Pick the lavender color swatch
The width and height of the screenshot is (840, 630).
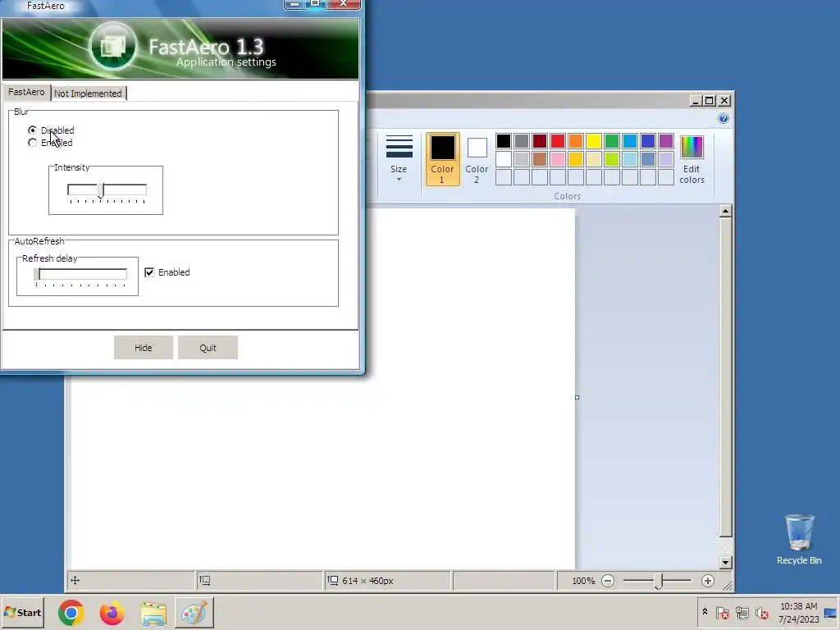point(666,159)
